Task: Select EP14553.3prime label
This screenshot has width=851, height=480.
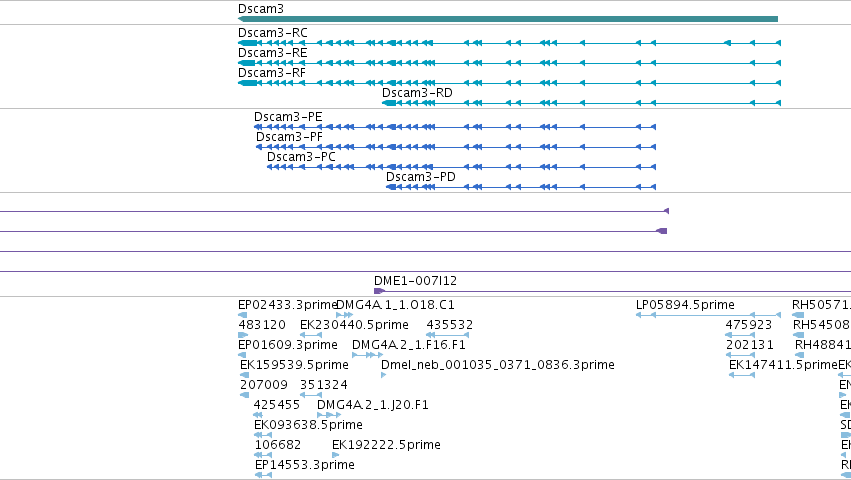Action: click(304, 465)
